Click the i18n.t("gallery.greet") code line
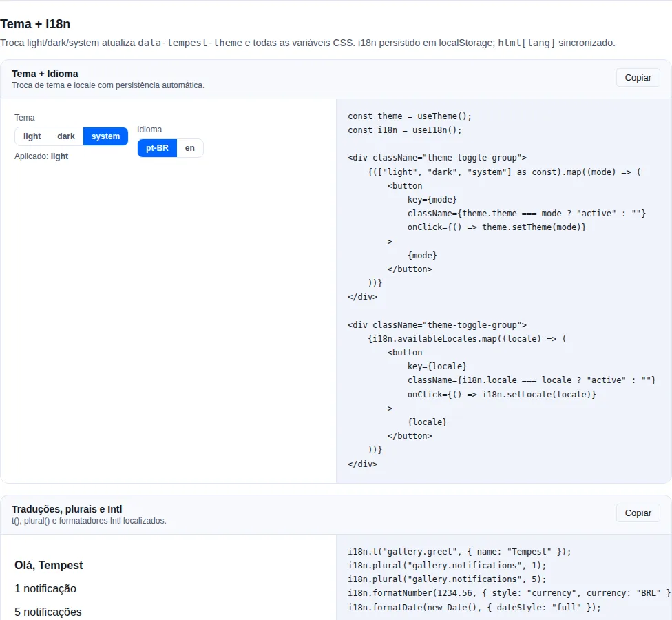 (459, 552)
